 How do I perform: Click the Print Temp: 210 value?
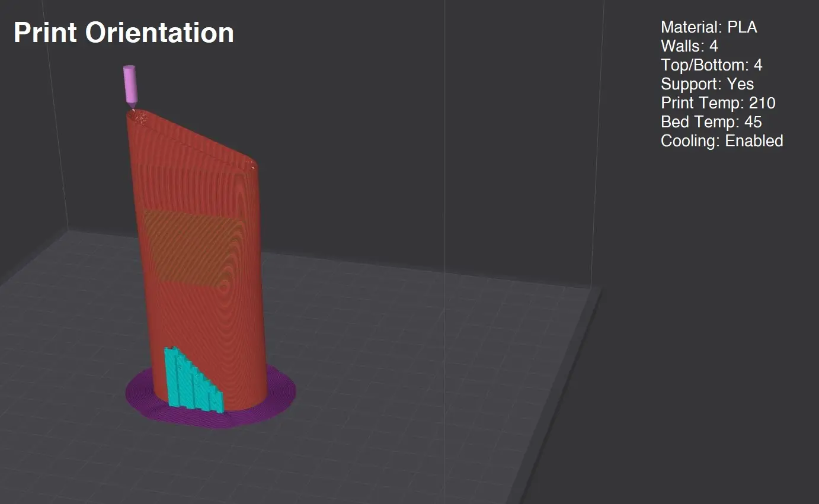point(718,103)
